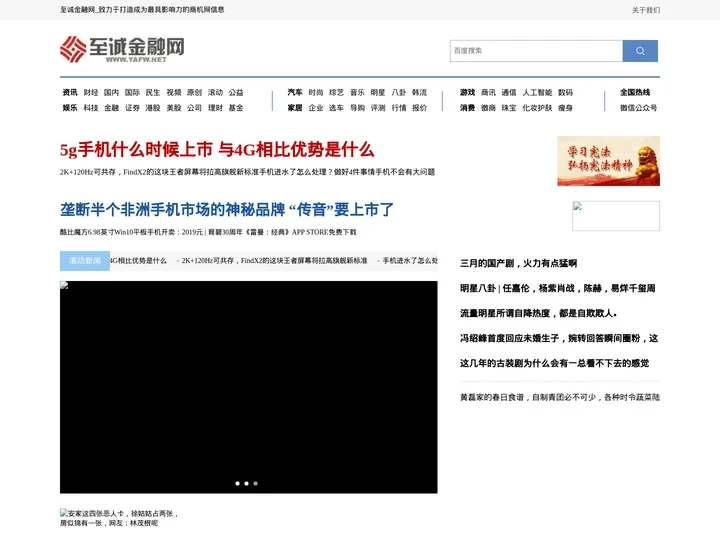Open the 关于我们 link in top bar
Viewport: 720px width, 540px height.
(x=646, y=10)
